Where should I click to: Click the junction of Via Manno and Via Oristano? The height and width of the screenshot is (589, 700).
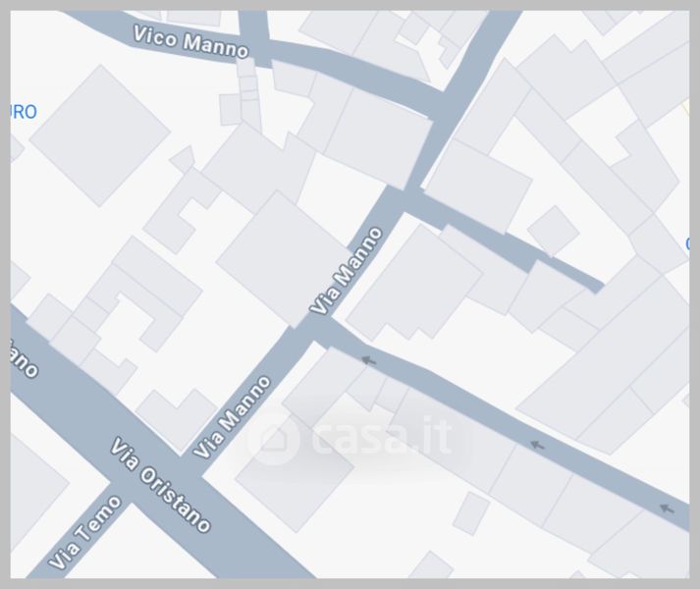192,465
